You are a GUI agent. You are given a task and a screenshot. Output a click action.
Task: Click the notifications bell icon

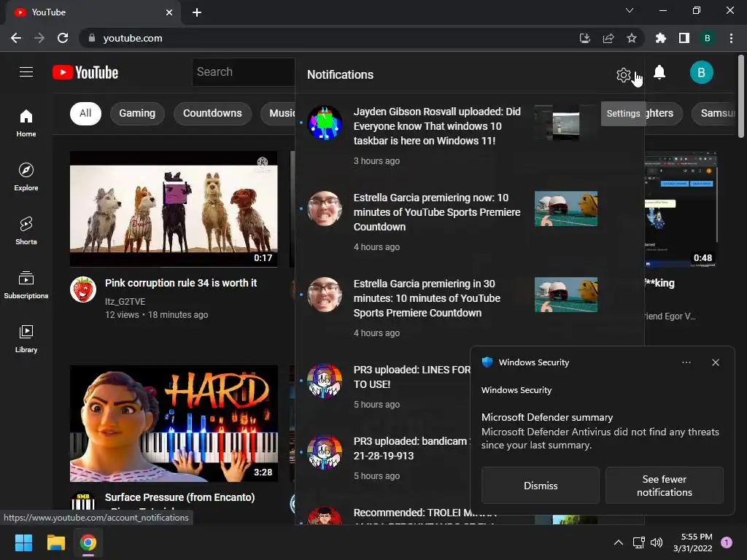point(659,72)
